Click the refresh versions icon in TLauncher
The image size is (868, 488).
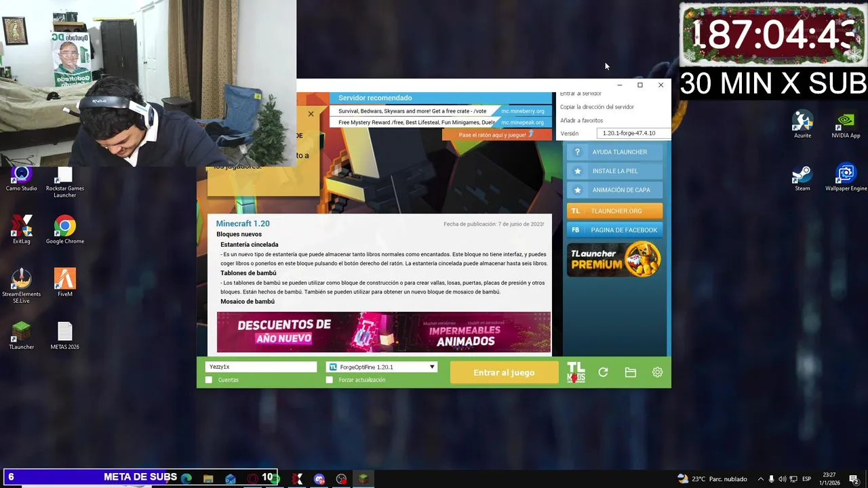pyautogui.click(x=603, y=372)
